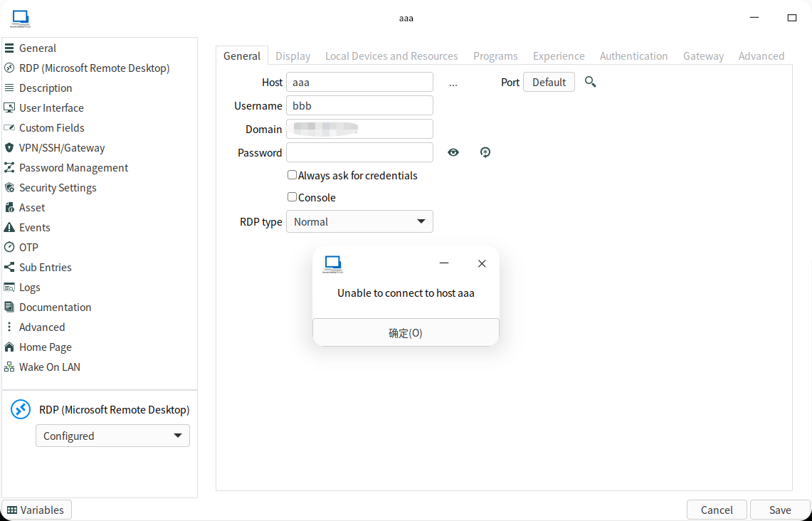Reveal password with the eye icon
Viewport: 812px width, 521px height.
tap(453, 152)
